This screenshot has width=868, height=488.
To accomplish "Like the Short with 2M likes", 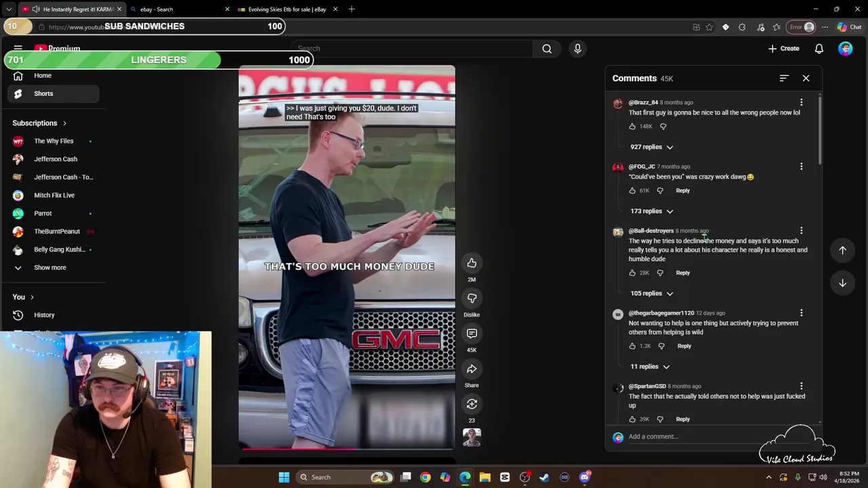I will pyautogui.click(x=472, y=263).
